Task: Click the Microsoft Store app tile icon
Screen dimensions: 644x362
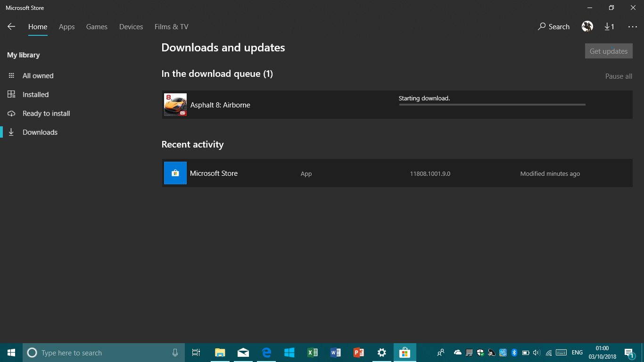Action: 175,173
